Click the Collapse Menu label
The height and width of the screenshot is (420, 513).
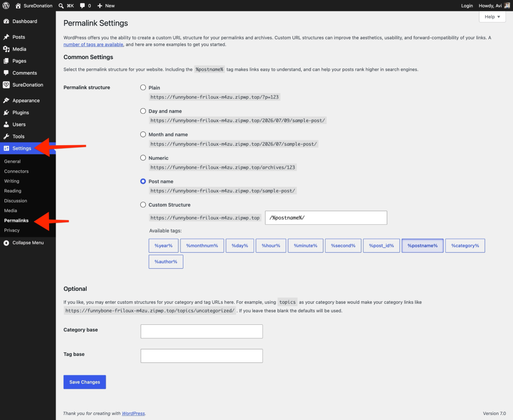tap(28, 243)
